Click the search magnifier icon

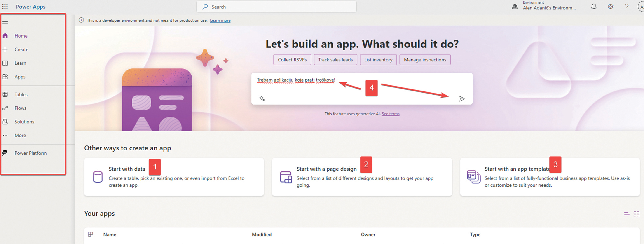pyautogui.click(x=205, y=7)
